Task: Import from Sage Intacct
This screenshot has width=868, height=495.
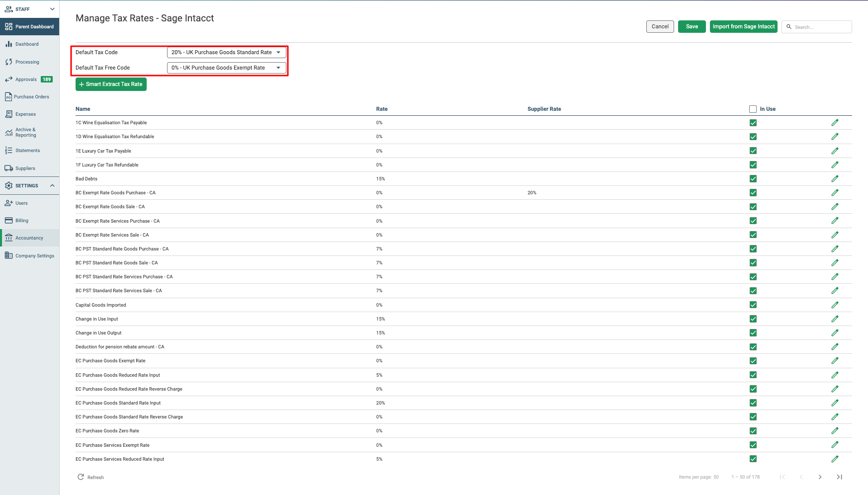Action: 743,27
